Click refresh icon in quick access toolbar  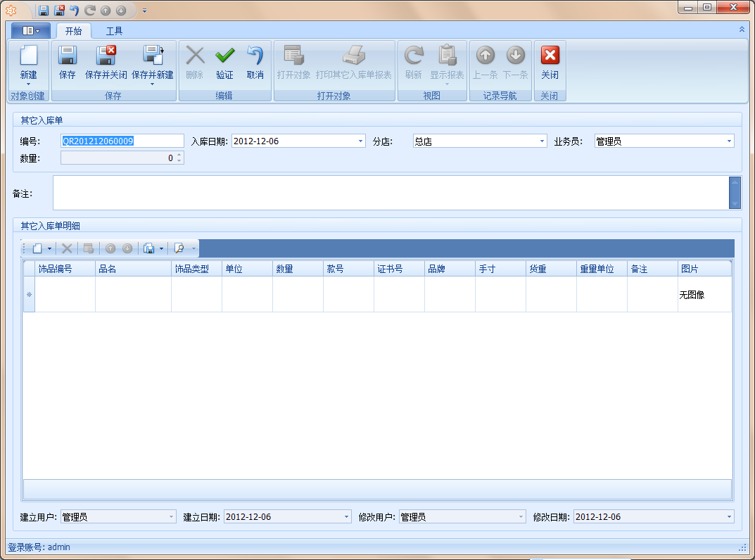coord(89,10)
